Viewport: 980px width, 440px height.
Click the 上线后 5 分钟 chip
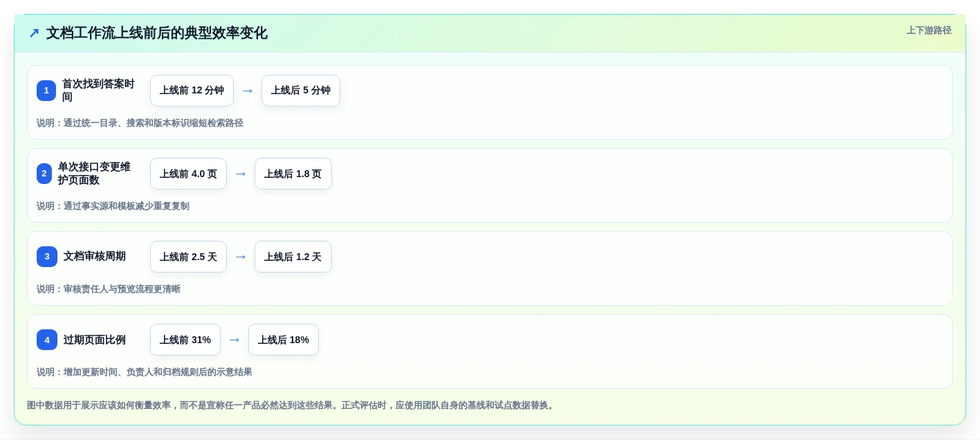pyautogui.click(x=301, y=91)
